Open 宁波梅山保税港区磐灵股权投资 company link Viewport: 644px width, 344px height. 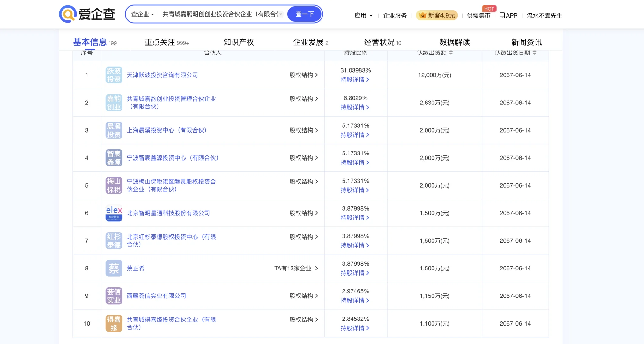(171, 185)
